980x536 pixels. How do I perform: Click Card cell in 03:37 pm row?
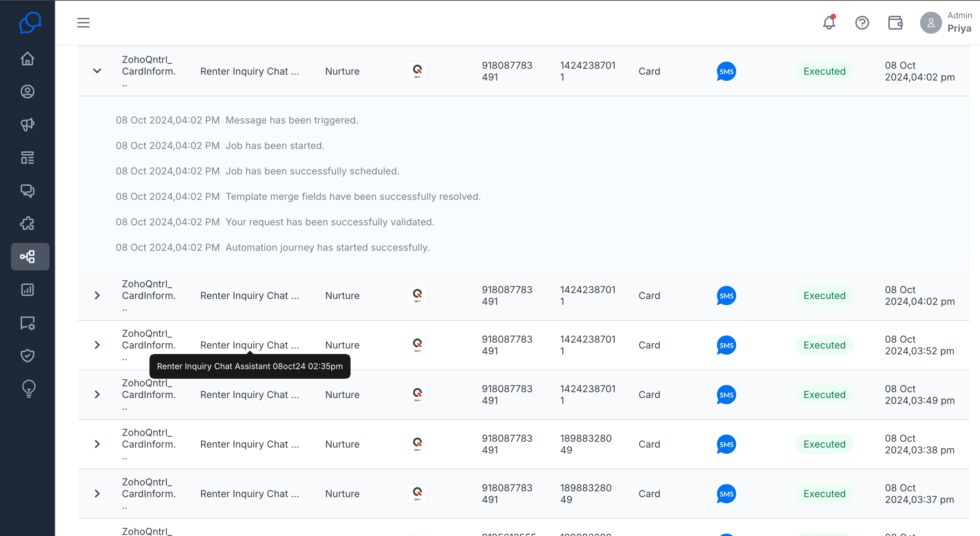pyautogui.click(x=649, y=493)
